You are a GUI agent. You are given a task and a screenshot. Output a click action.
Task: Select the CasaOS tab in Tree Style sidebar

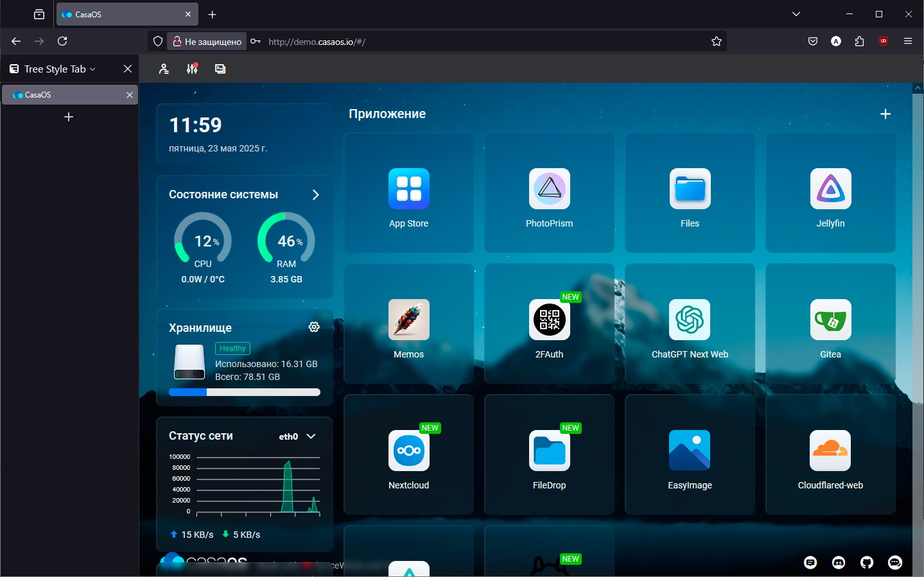[x=70, y=94]
